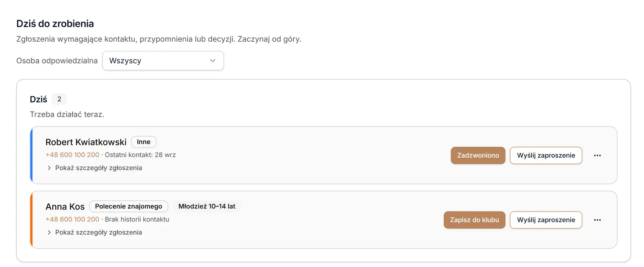Click 'Zapisz do klubu' for Anna Kos

474,220
